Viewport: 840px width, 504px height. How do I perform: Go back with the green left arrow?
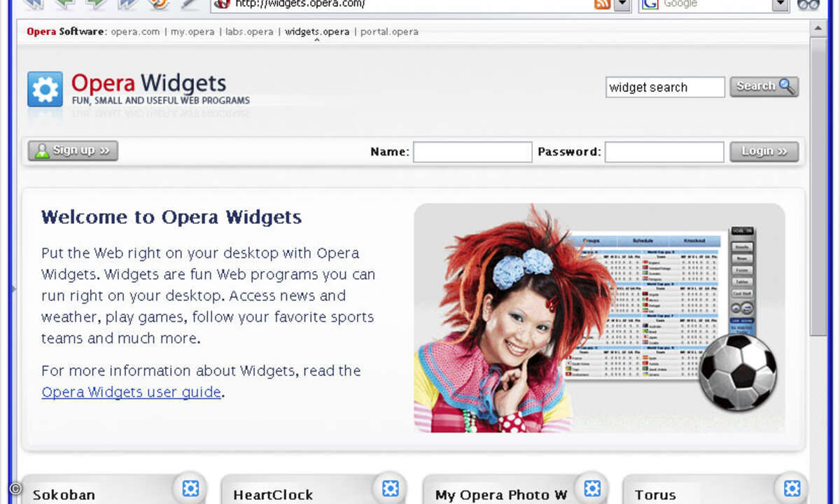(x=65, y=3)
